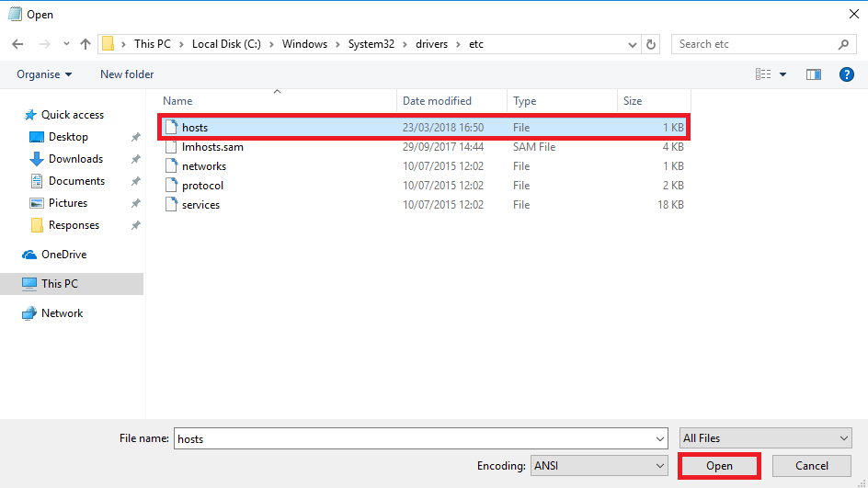
Task: Click the hosts file icon
Action: (x=172, y=127)
